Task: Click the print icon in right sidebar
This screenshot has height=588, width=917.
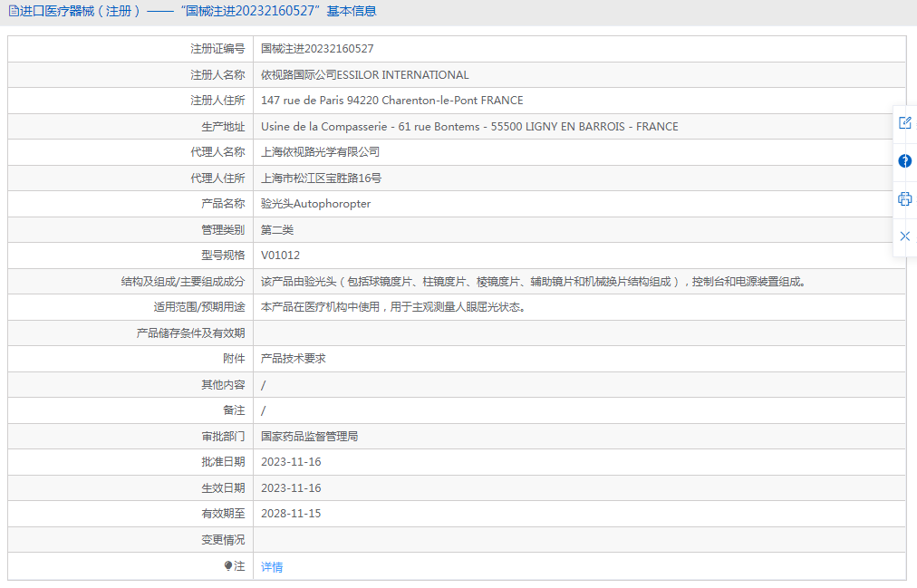Action: (904, 198)
